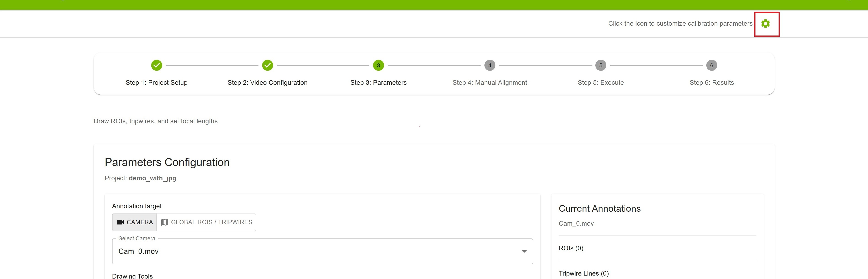868x279 pixels.
Task: Click the Cam_0.mov annotations label
Action: (576, 223)
